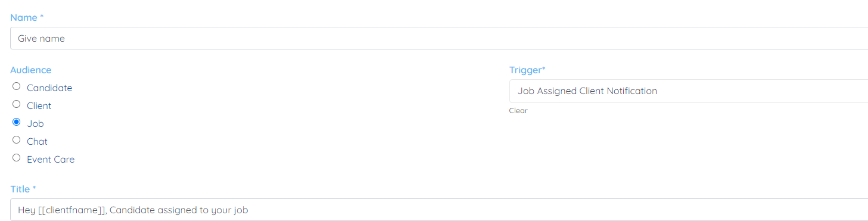Click the Job option label text

[35, 124]
